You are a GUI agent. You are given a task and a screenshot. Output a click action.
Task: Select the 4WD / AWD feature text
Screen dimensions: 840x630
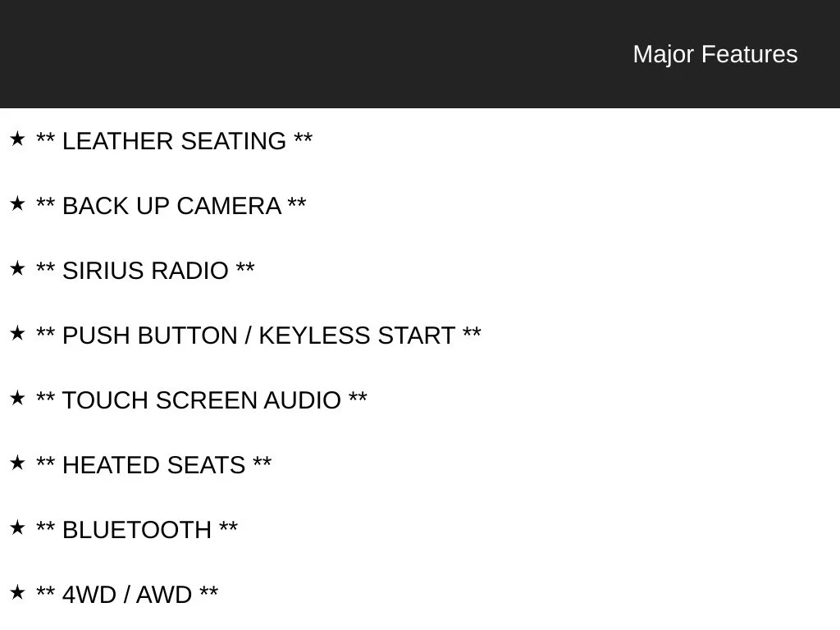click(127, 596)
